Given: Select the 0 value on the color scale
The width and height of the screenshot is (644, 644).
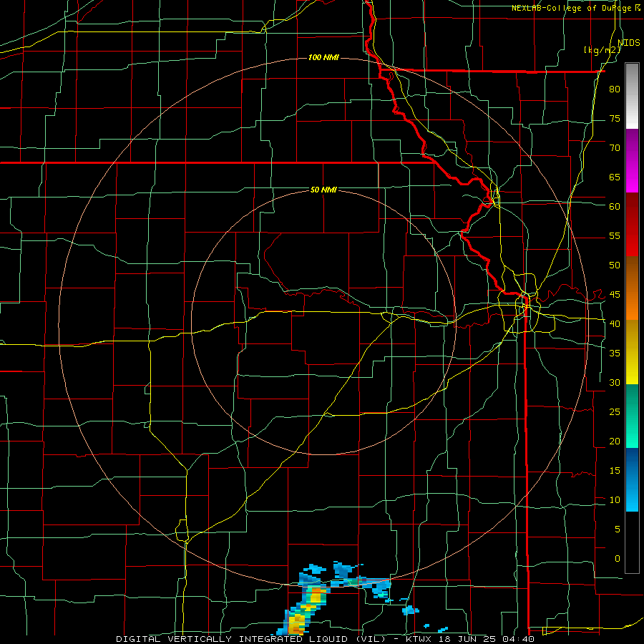Looking at the screenshot, I should [x=618, y=559].
